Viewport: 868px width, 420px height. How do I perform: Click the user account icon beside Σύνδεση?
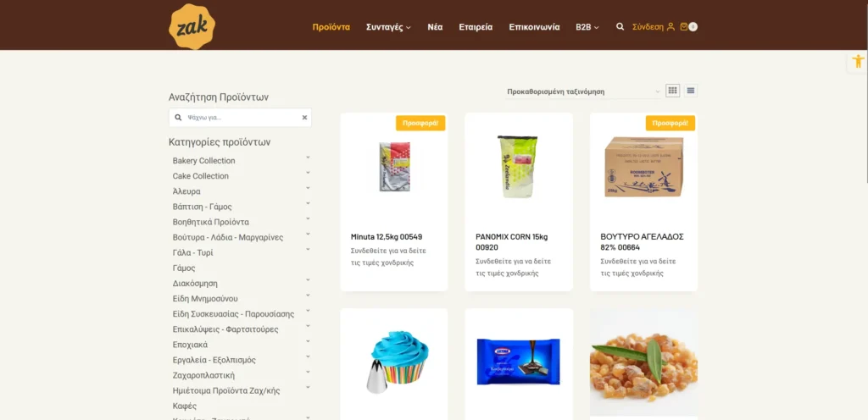tap(670, 26)
